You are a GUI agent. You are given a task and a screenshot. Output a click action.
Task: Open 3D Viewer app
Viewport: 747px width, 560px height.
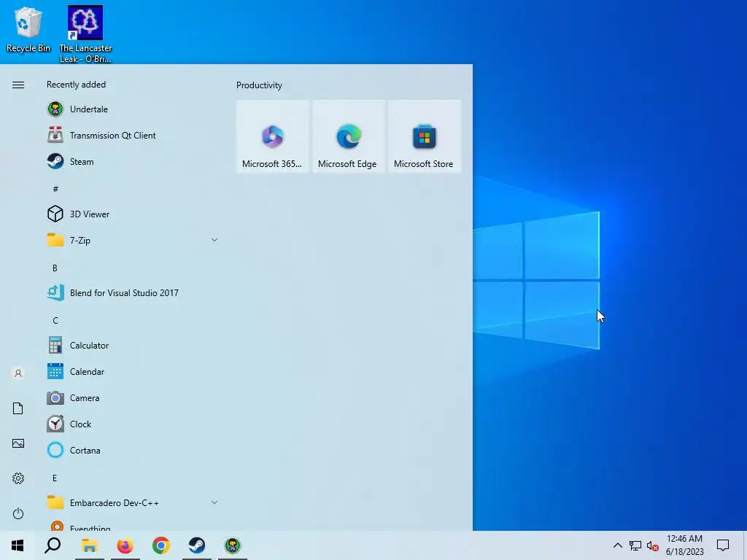[133, 214]
